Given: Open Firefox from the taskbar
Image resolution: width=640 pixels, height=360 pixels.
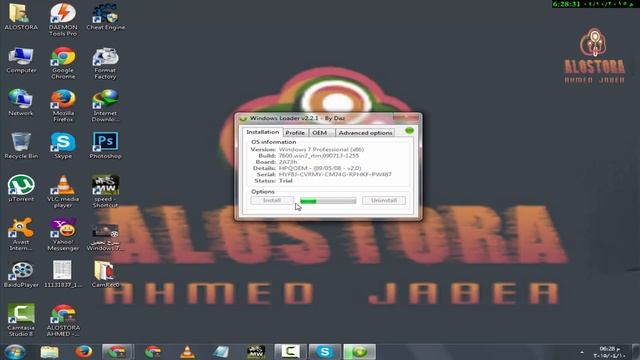Looking at the screenshot, I should 84,352.
